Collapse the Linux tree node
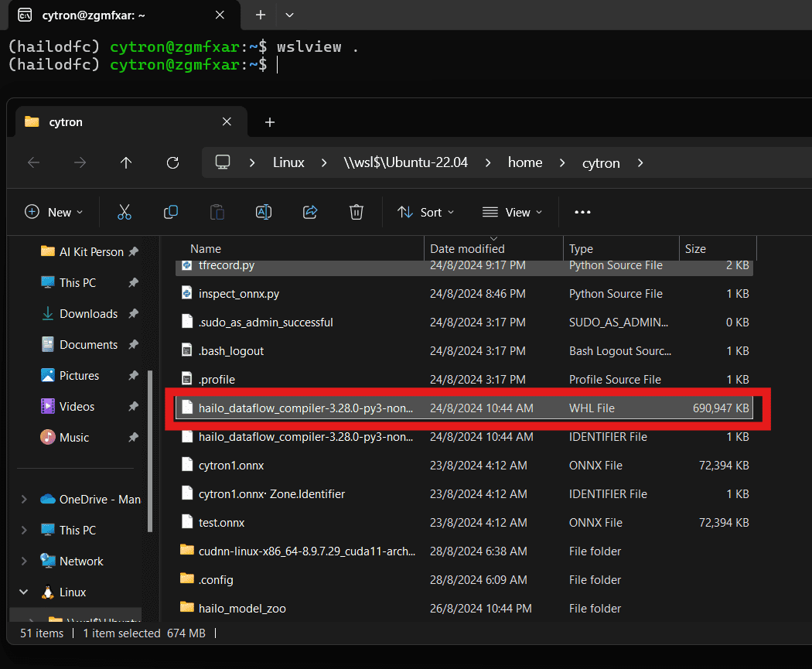 point(23,592)
